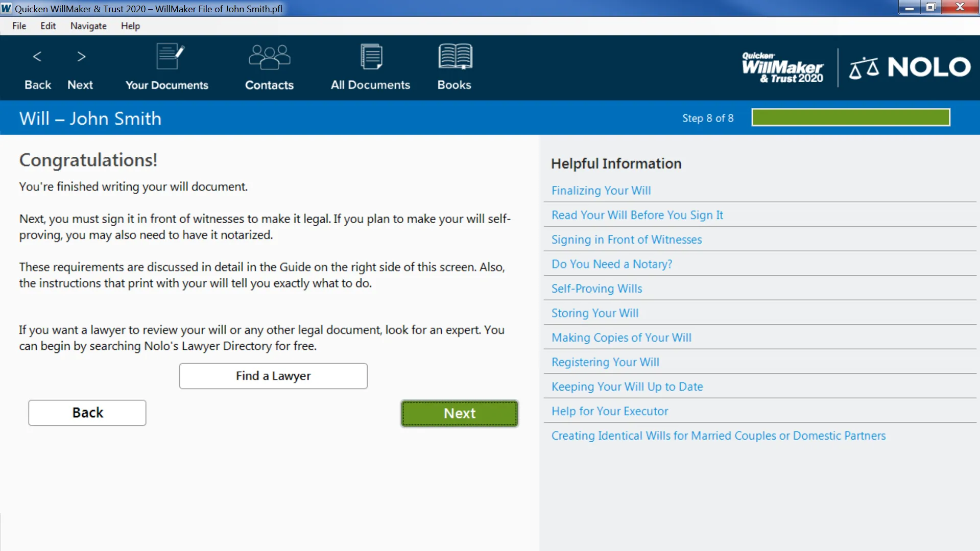Viewport: 980px width, 551px height.
Task: Click the Step 8 of 8 label
Action: [x=708, y=118]
